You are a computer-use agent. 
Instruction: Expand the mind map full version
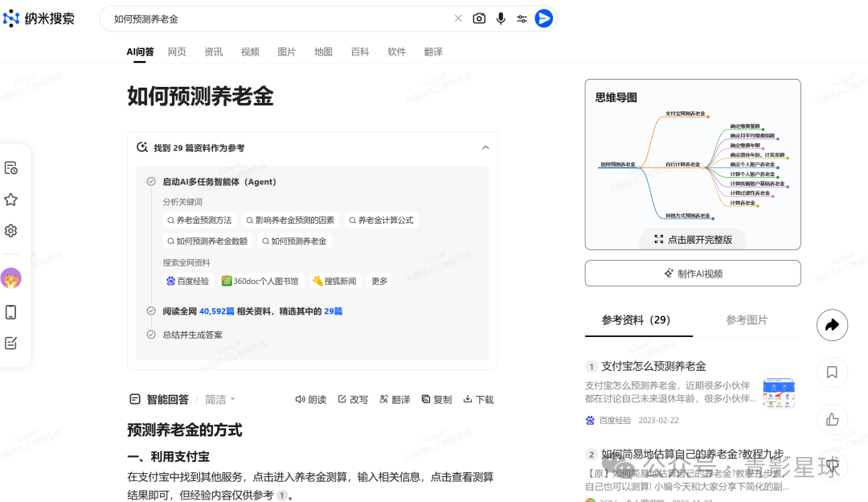[693, 238]
